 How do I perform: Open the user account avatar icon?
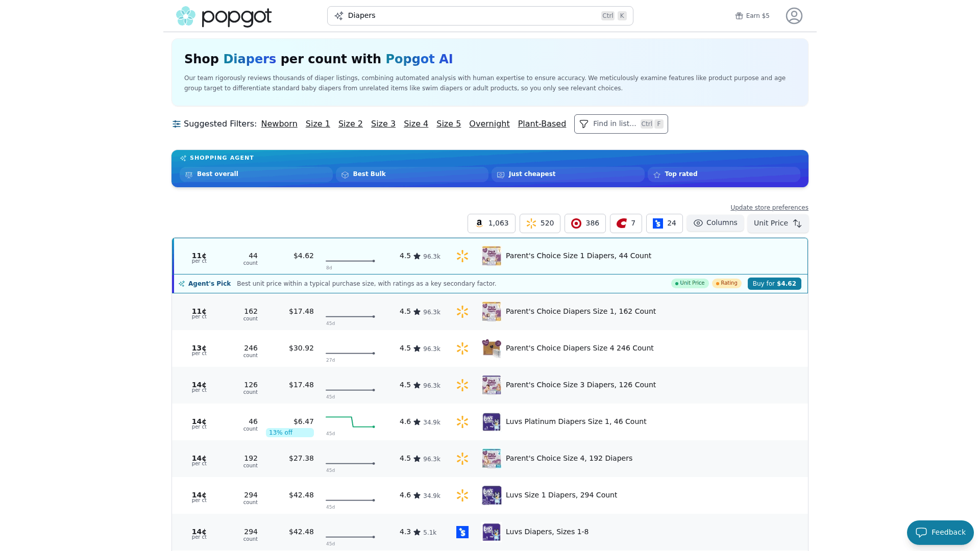(794, 16)
